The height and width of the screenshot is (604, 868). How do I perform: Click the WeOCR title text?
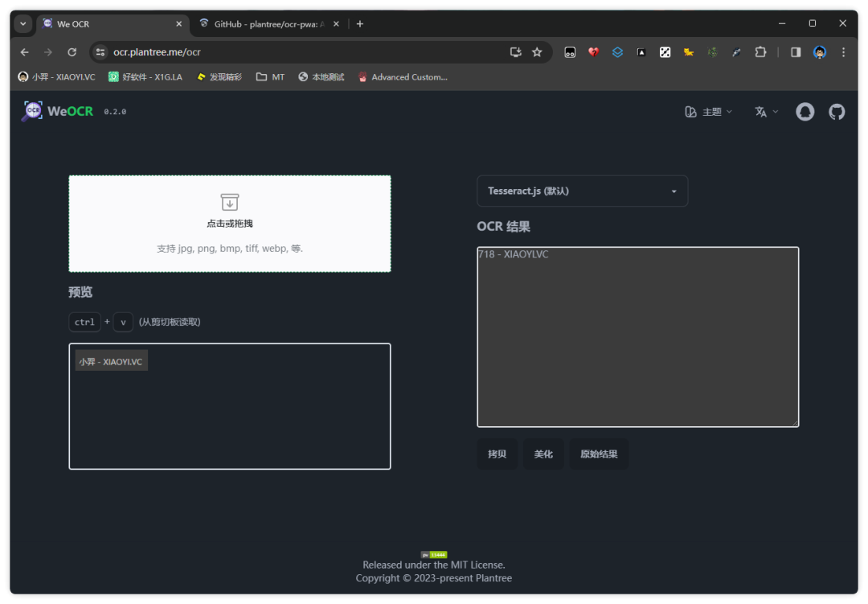tap(70, 111)
